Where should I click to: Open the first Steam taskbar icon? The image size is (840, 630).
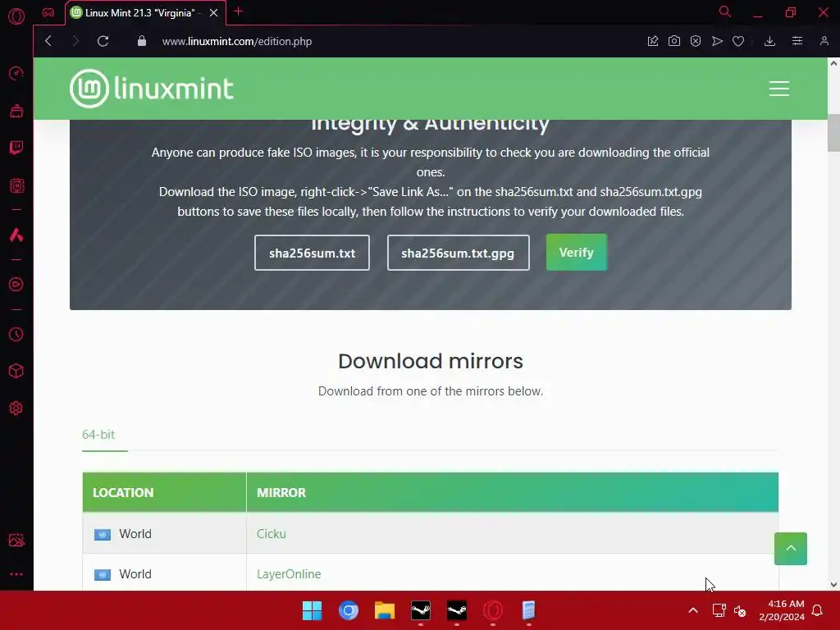pos(421,610)
